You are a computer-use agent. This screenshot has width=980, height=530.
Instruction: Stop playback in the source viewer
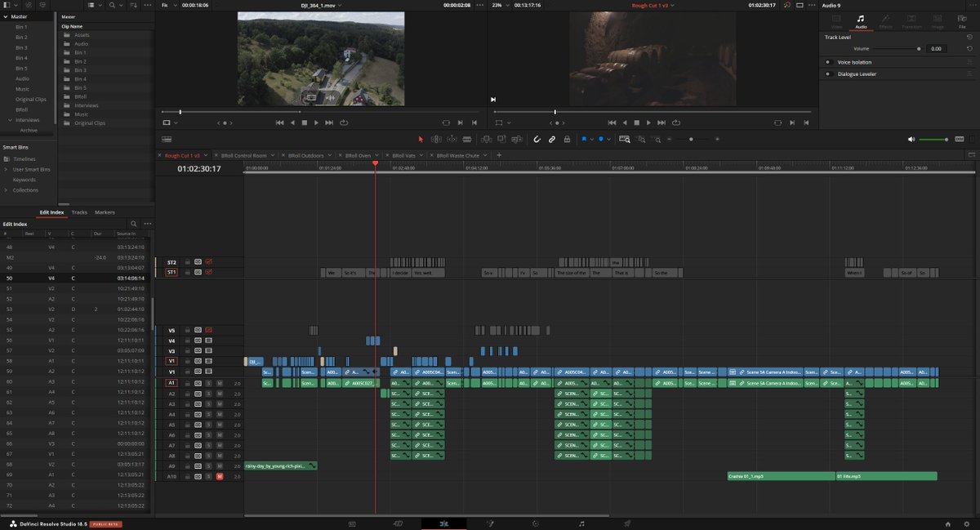pyautogui.click(x=305, y=122)
